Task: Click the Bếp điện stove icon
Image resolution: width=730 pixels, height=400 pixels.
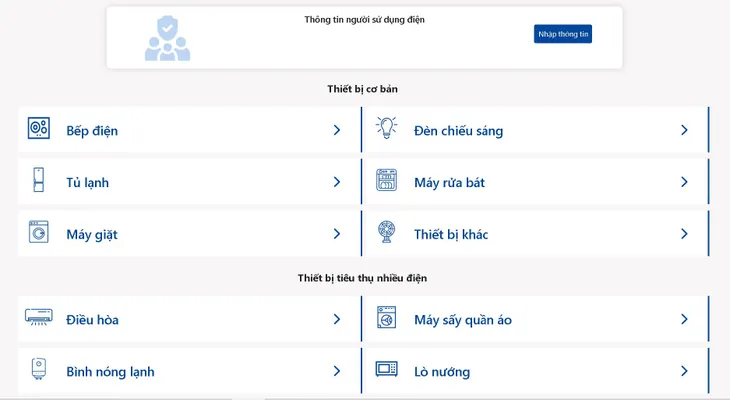Action: [39, 128]
